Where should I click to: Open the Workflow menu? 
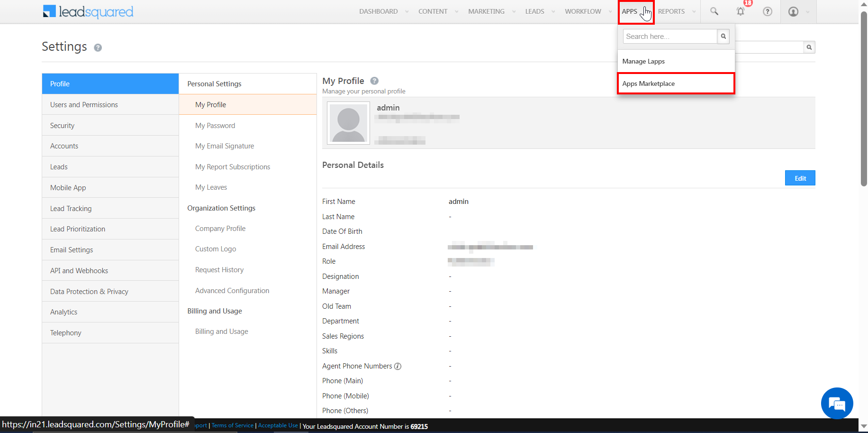pyautogui.click(x=583, y=11)
